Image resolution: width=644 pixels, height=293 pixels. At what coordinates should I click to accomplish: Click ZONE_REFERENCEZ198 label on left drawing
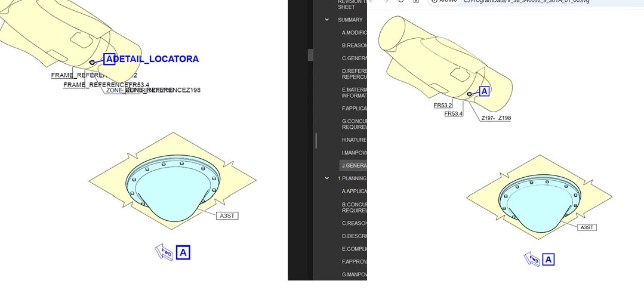163,90
